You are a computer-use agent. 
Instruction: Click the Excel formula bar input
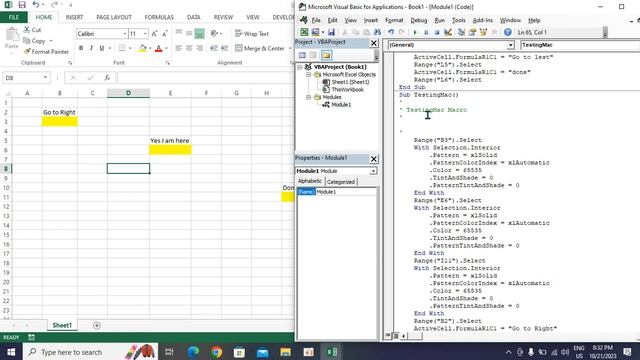[x=205, y=78]
